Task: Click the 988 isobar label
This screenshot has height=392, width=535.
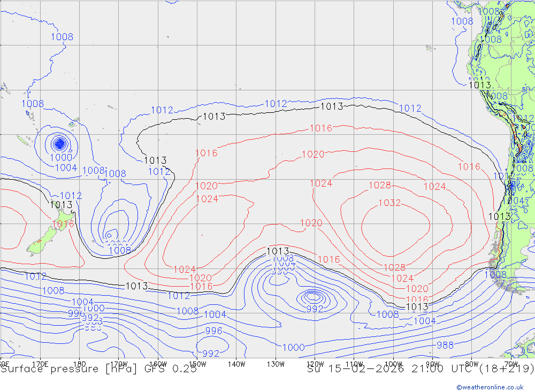Action: tap(445, 345)
